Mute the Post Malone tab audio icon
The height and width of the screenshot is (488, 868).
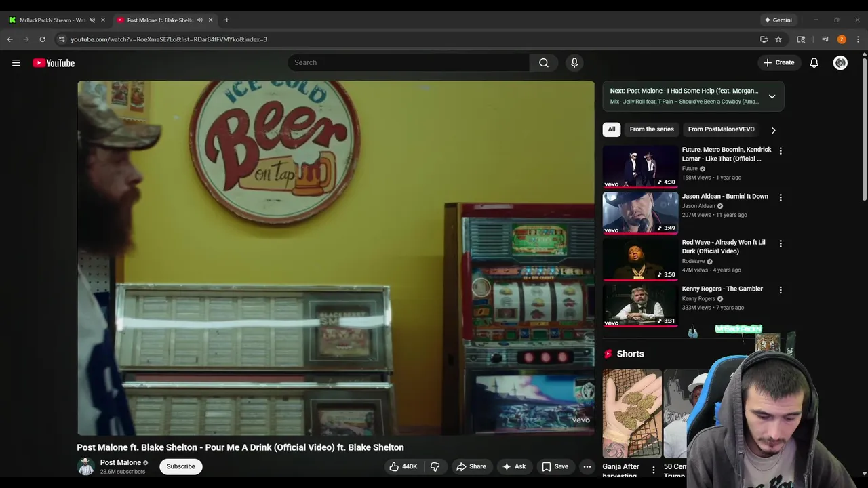tap(199, 20)
